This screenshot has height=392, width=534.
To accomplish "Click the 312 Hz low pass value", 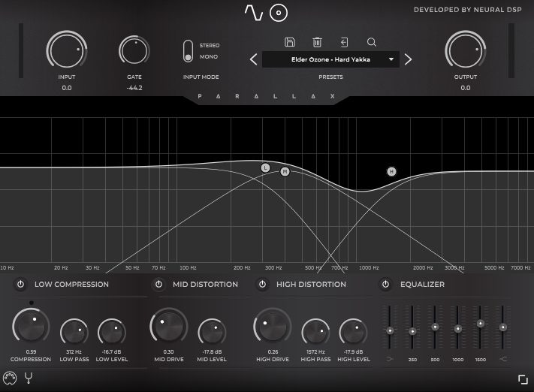I will (x=74, y=351).
